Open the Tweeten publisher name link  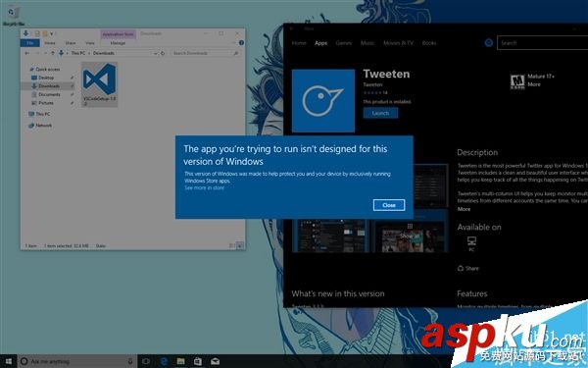(x=372, y=84)
